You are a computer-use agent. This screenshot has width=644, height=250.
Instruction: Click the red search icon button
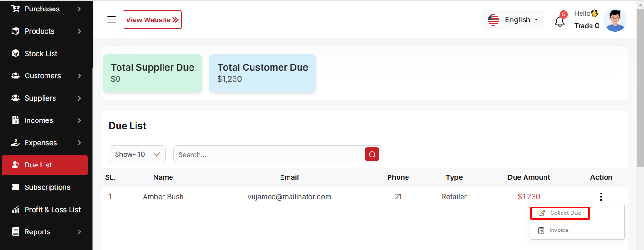pos(372,154)
